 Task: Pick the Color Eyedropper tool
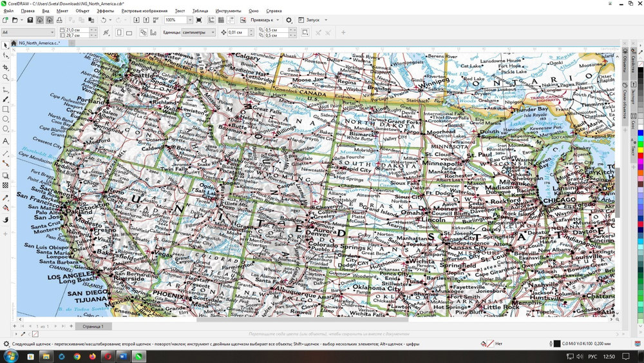(5, 198)
